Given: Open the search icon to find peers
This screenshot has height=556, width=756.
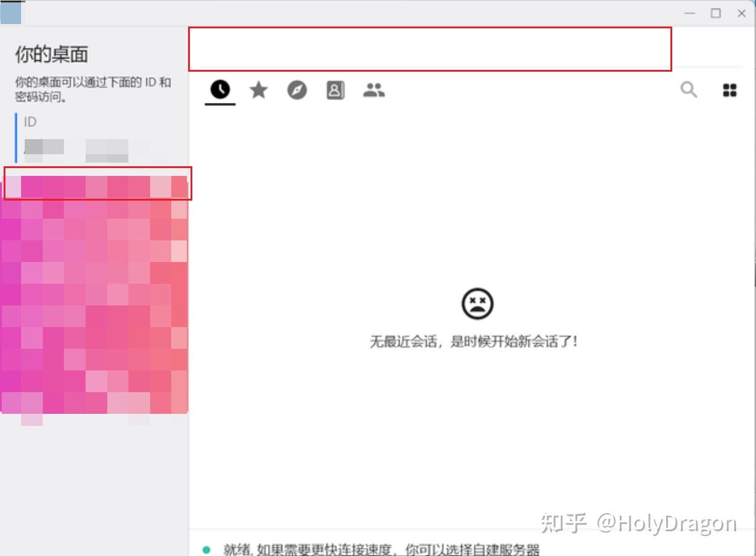Looking at the screenshot, I should [x=688, y=89].
